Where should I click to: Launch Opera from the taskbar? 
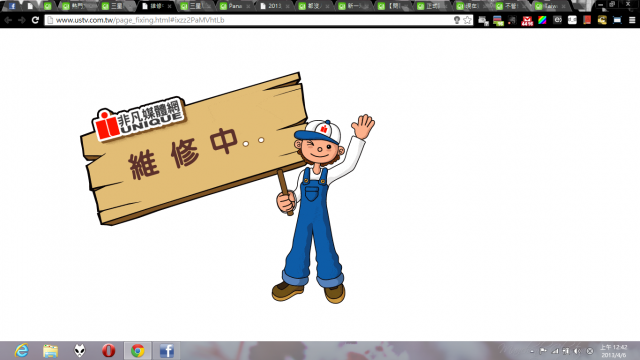tap(109, 351)
